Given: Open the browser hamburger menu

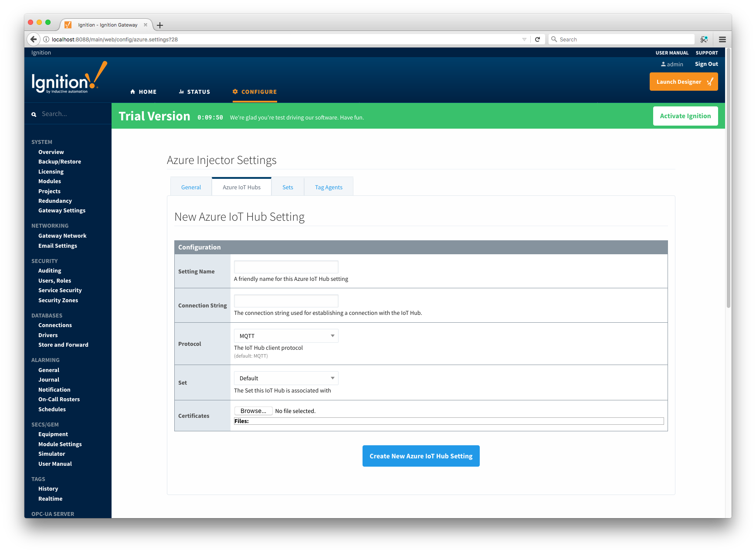Looking at the screenshot, I should (x=722, y=39).
